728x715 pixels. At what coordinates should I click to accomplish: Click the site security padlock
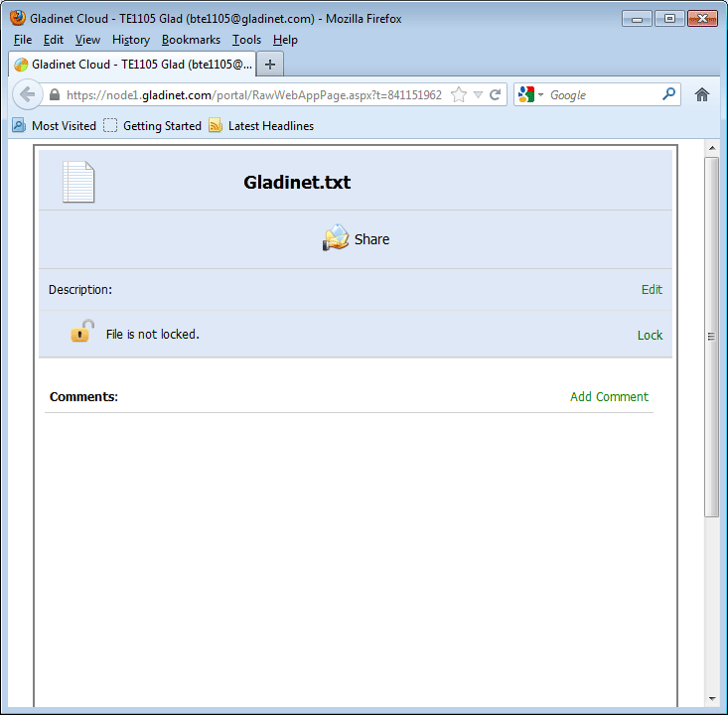coord(55,94)
